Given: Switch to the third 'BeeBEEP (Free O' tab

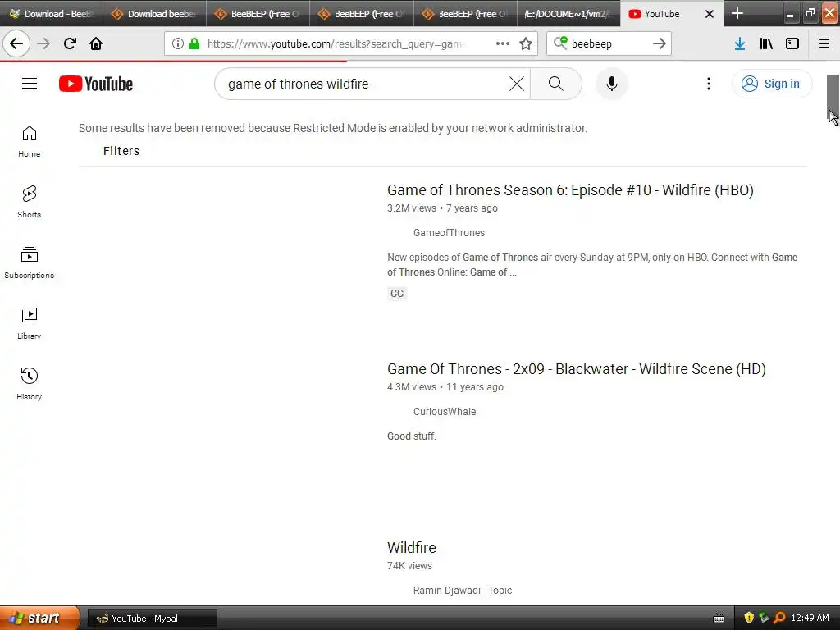Looking at the screenshot, I should point(465,13).
